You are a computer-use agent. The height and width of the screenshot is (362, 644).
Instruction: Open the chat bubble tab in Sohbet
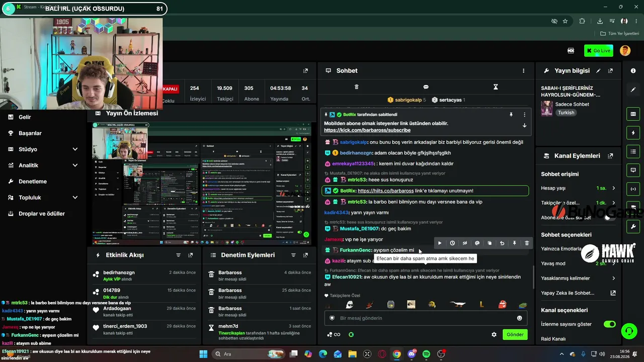426,87
